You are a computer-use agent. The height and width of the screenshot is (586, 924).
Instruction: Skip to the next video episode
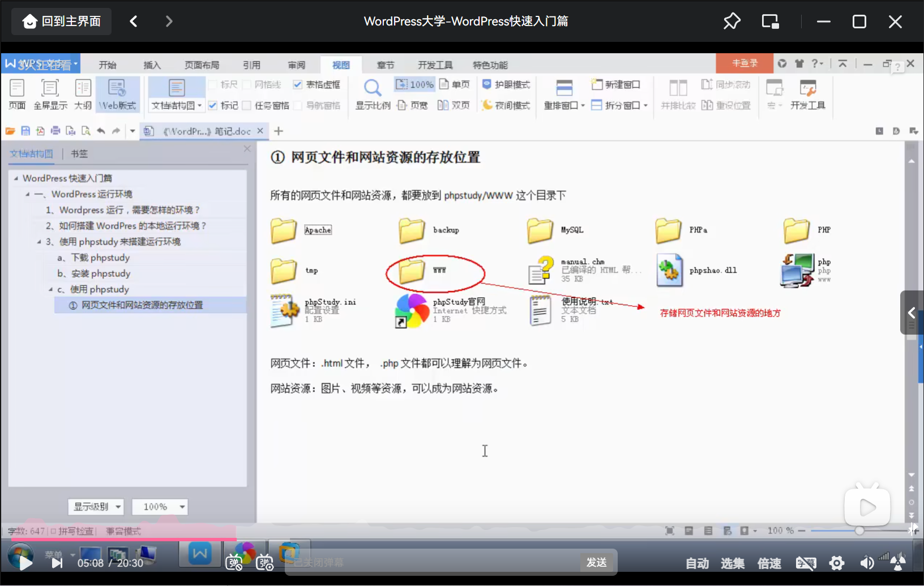[x=57, y=563]
